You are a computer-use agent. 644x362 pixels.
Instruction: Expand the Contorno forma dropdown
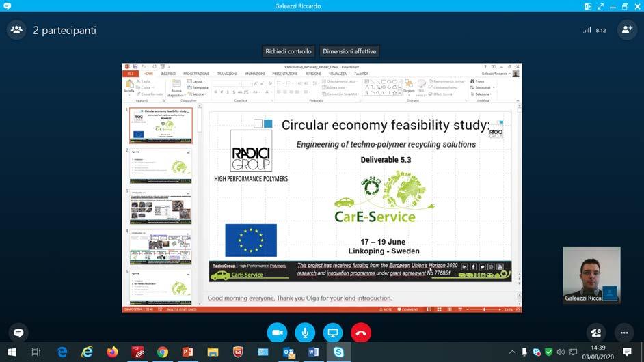[444, 88]
